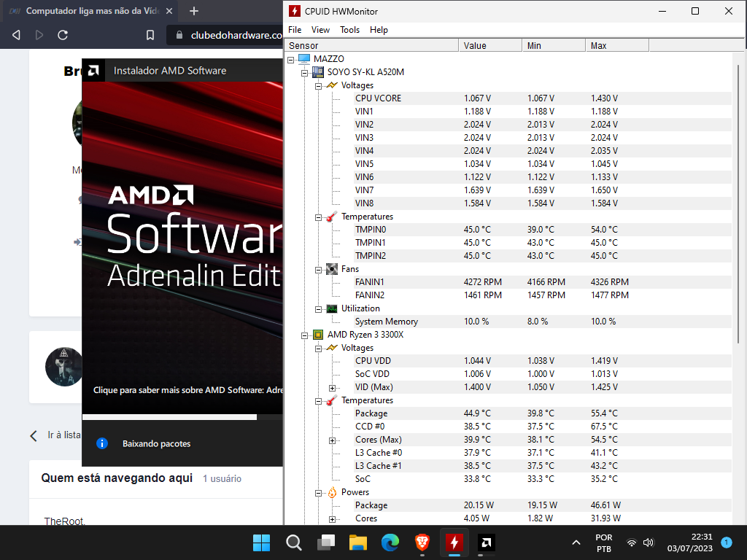The image size is (747, 560).
Task: Show hidden system tray icons
Action: pyautogui.click(x=576, y=542)
